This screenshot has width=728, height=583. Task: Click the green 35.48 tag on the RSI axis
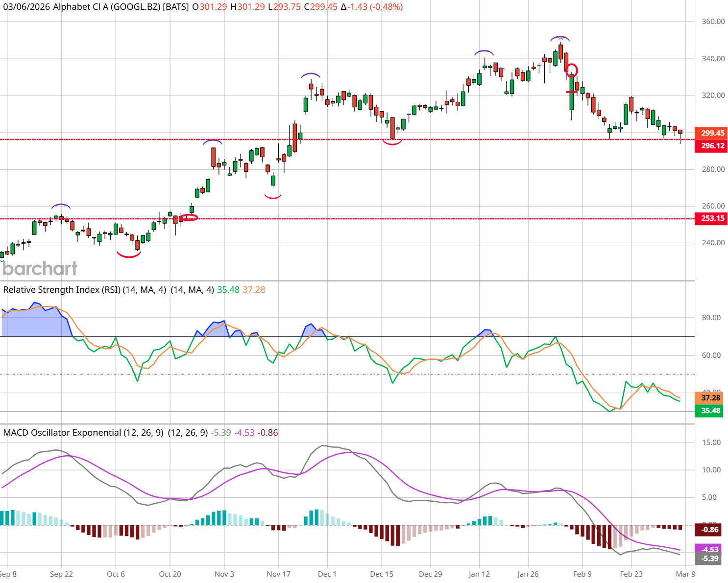pos(709,411)
